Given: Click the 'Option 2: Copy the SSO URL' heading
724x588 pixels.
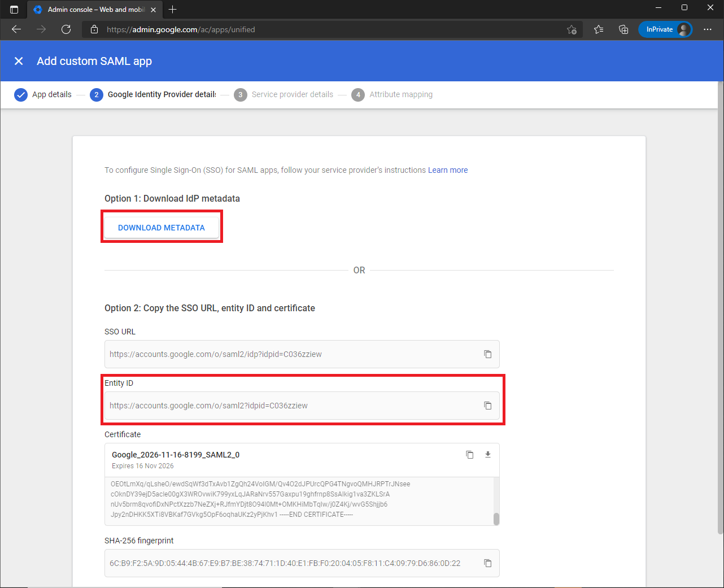Looking at the screenshot, I should [210, 308].
